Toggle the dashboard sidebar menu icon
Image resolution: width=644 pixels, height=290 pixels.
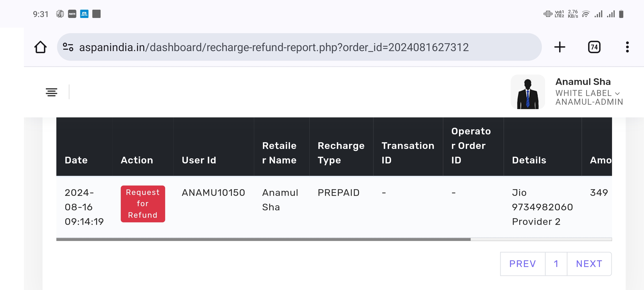(52, 92)
